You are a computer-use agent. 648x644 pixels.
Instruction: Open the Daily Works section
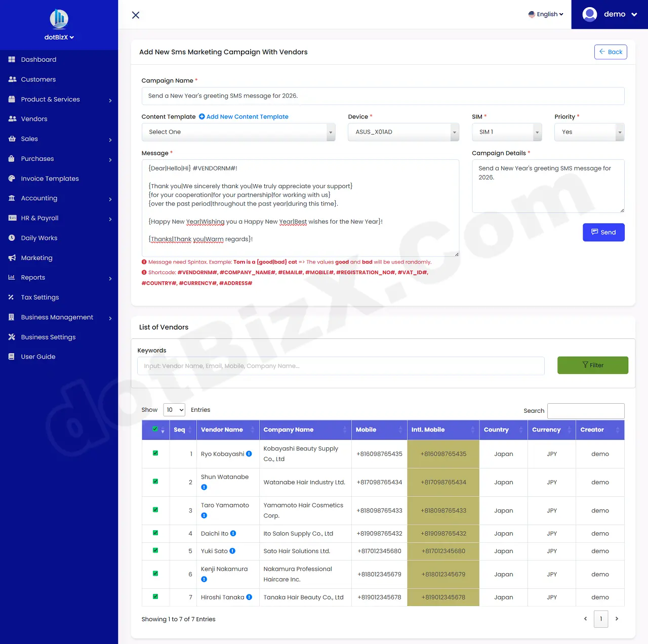[38, 238]
